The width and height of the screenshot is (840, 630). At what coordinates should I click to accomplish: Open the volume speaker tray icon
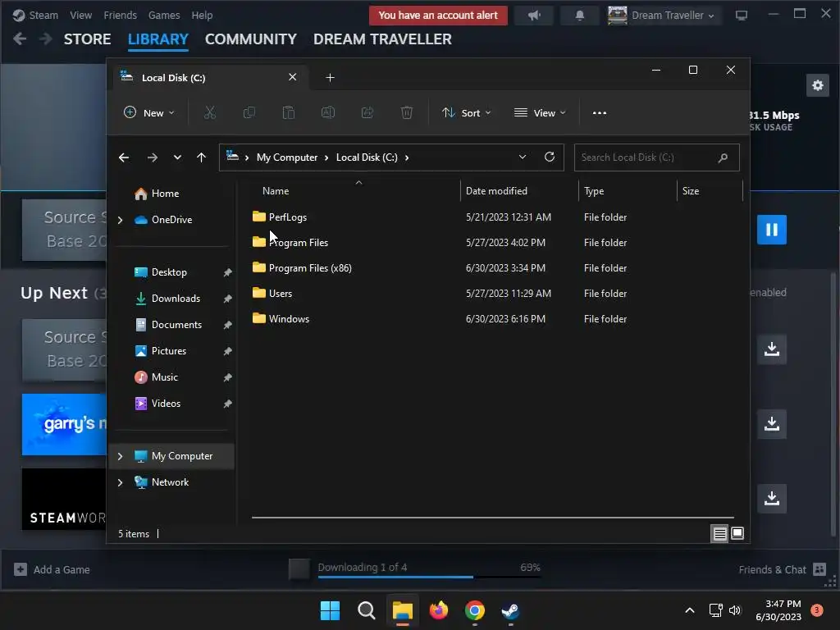tap(735, 610)
